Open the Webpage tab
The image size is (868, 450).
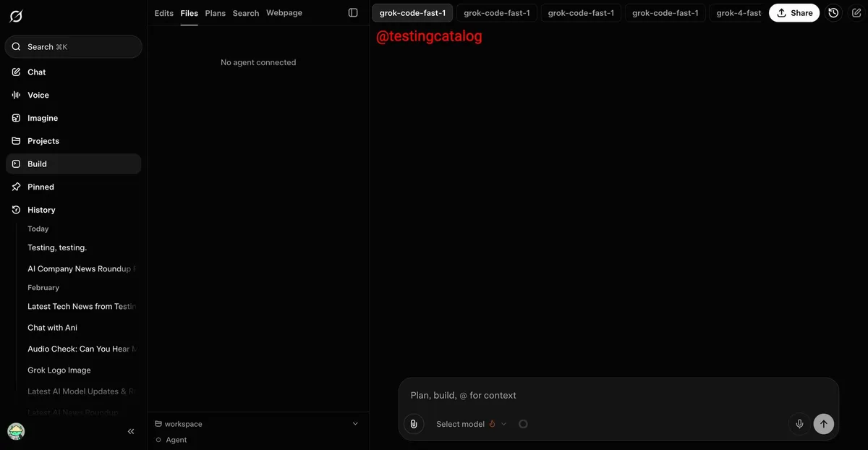284,12
